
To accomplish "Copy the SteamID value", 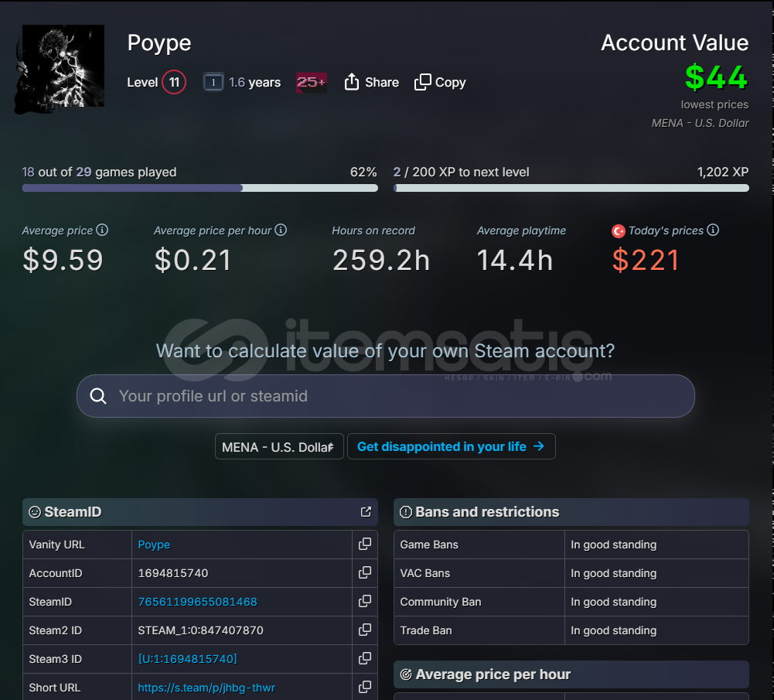I will (365, 601).
